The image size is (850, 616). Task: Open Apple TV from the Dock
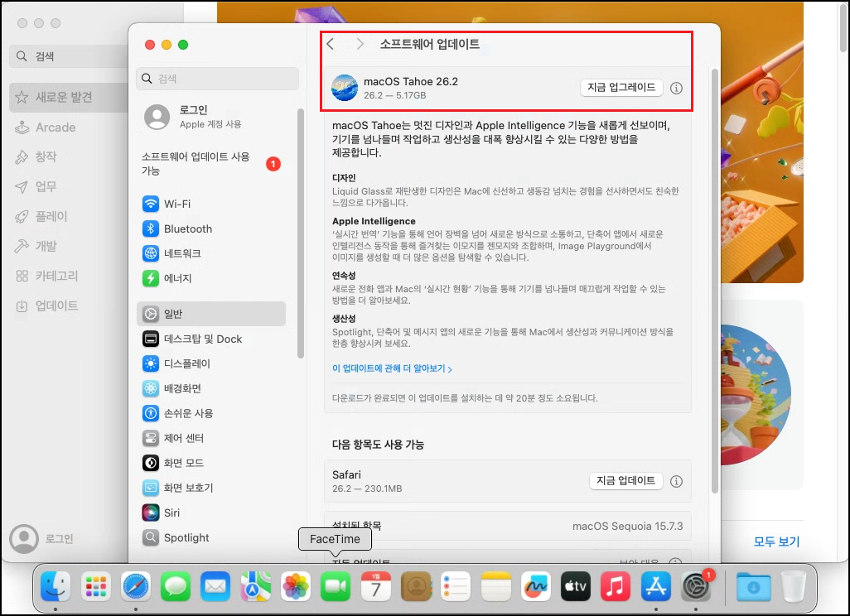(x=575, y=586)
